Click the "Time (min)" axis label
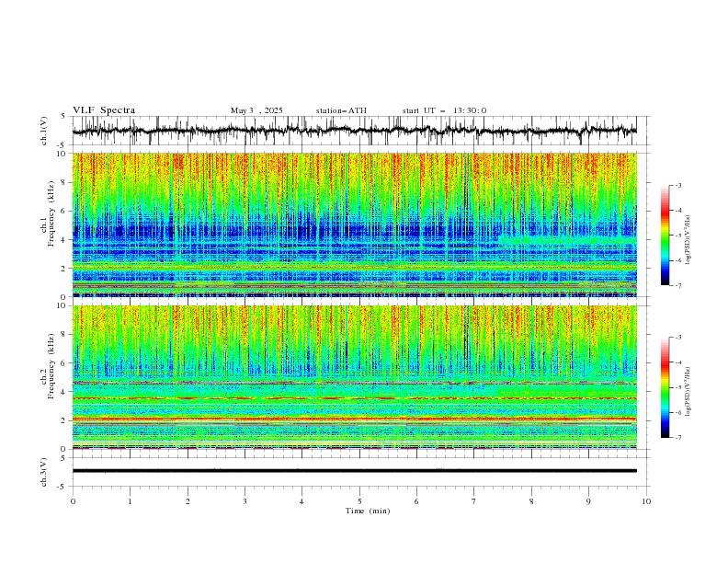Screen dimensions: 728x563 pyautogui.click(x=368, y=511)
